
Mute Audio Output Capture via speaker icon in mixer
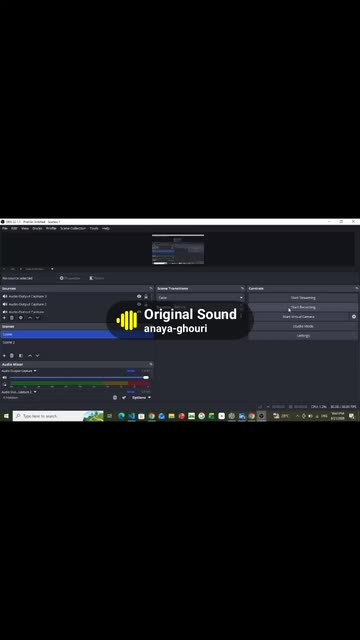tap(4, 378)
